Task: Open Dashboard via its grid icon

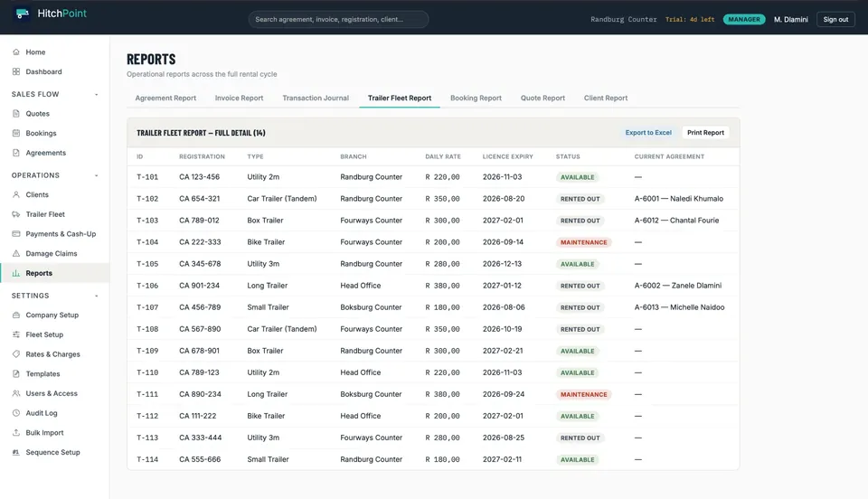Action: 16,71
